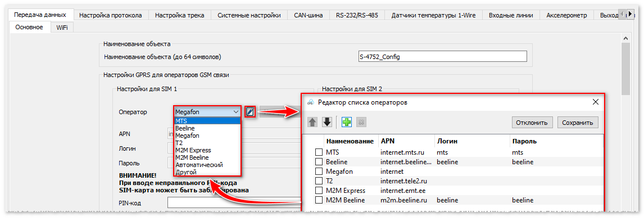Choose T2 in the operator dropdown list
The image size is (644, 221).
click(x=207, y=142)
